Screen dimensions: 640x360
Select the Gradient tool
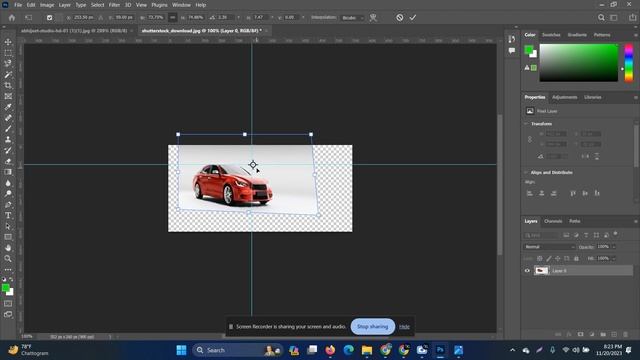8,172
